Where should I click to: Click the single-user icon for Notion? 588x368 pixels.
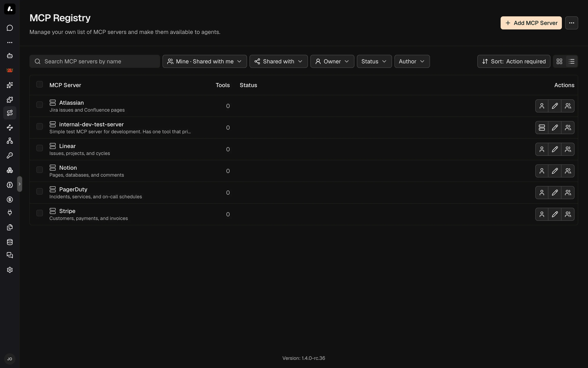[542, 171]
